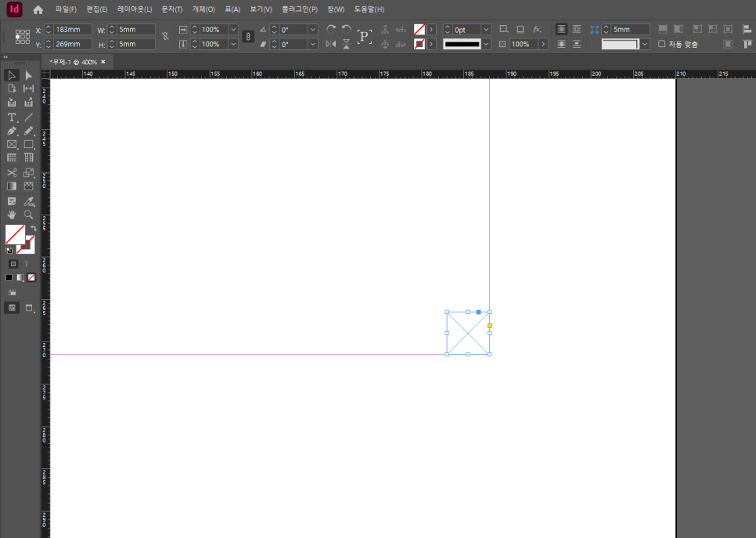
Task: Open the stroke type dropdown
Action: tap(486, 44)
